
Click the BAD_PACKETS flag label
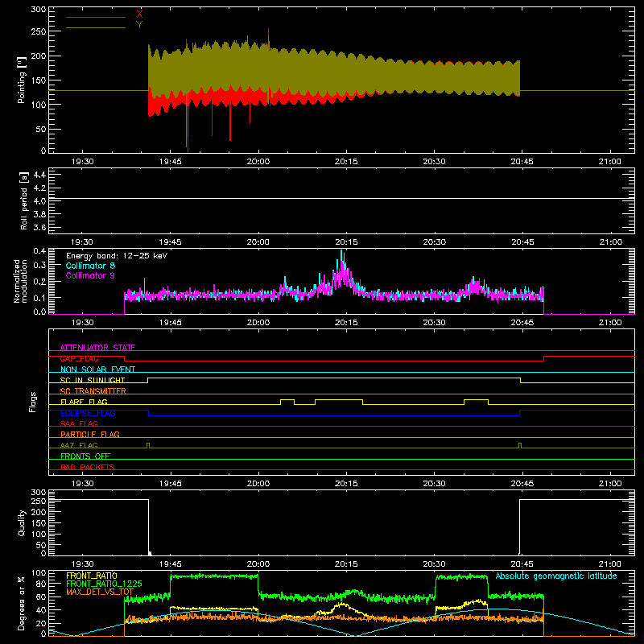click(x=88, y=467)
